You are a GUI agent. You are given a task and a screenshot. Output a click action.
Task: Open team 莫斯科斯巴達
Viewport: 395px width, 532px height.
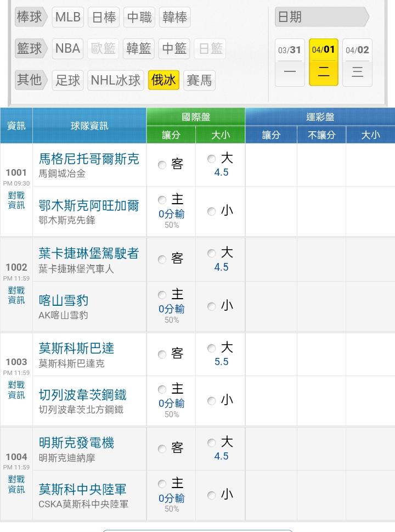tap(76, 348)
